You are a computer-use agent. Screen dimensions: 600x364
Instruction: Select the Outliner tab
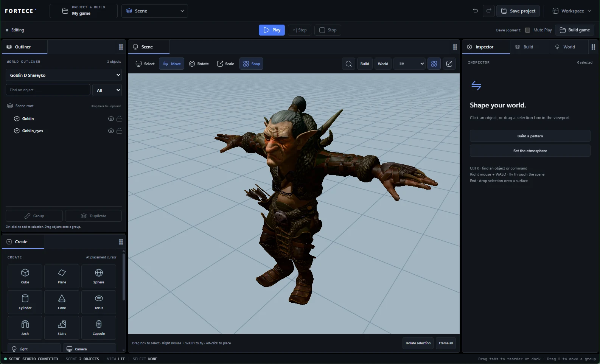(x=25, y=47)
